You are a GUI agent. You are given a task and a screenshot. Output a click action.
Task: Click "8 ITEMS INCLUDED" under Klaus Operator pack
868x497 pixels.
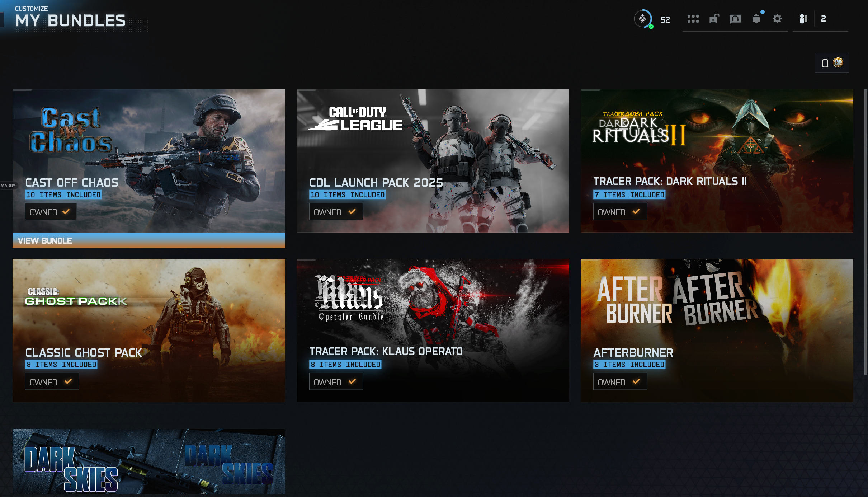click(345, 365)
